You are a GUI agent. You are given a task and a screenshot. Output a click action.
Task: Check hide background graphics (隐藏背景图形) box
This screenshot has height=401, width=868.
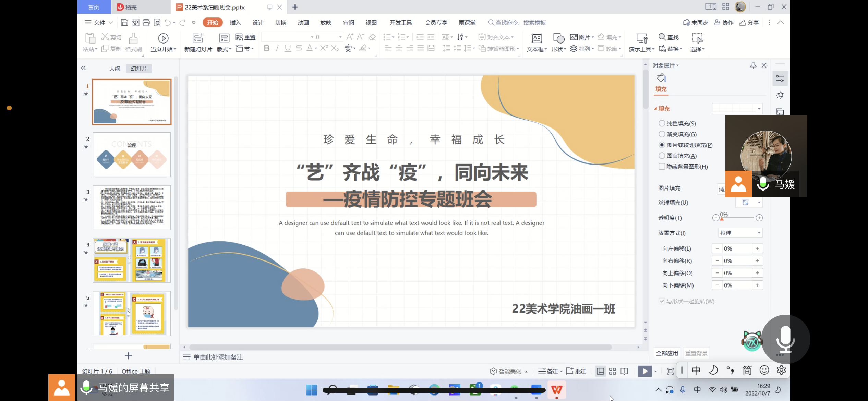click(x=662, y=167)
